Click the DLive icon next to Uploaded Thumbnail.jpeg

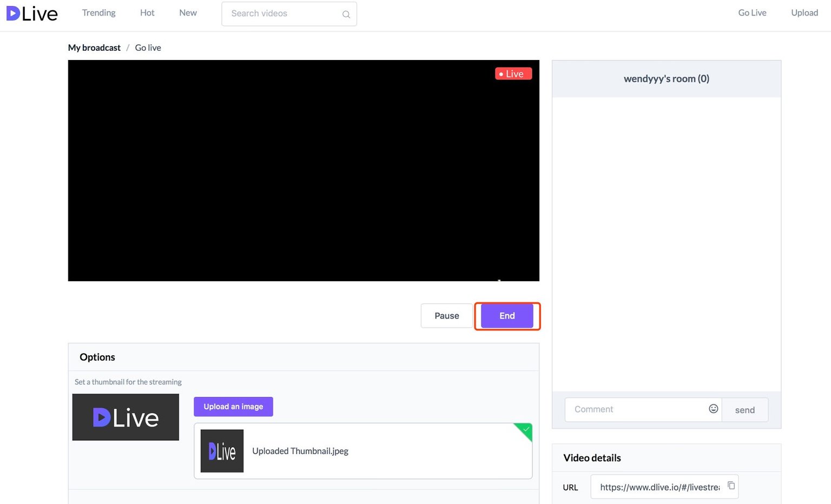coord(222,451)
